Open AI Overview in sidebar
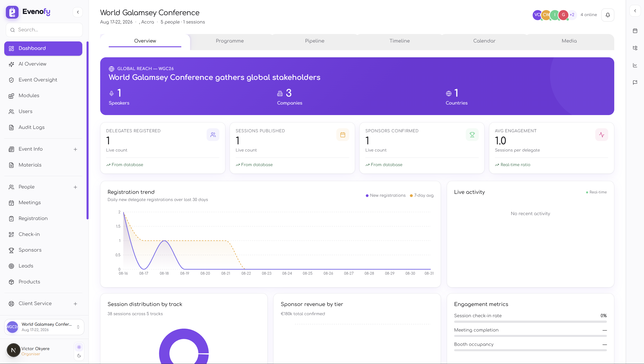The width and height of the screenshot is (644, 364). click(43, 64)
